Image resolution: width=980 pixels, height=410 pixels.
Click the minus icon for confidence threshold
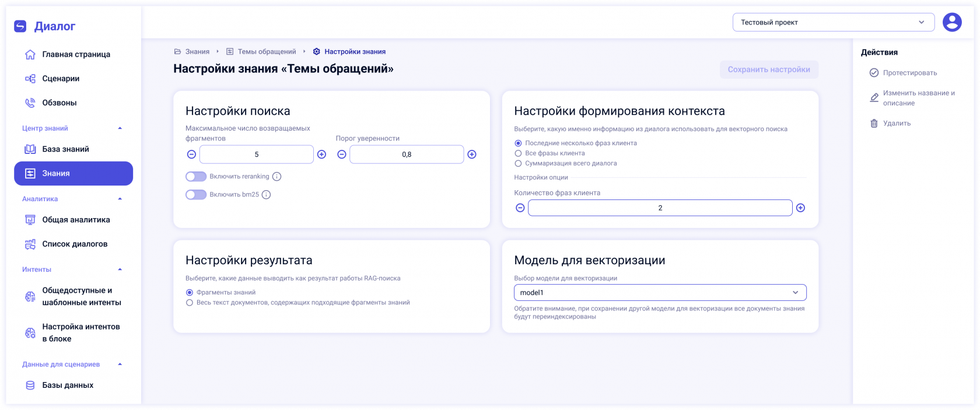pos(342,155)
